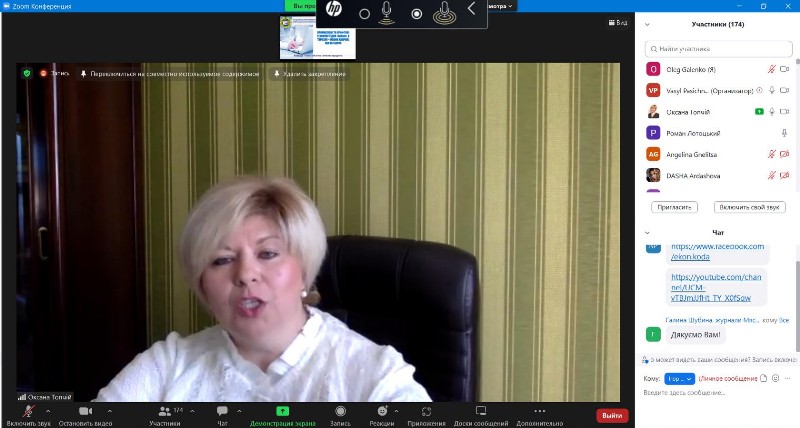Collapse the Участники panel chevron
Image resolution: width=800 pixels, height=428 pixels.
point(647,24)
